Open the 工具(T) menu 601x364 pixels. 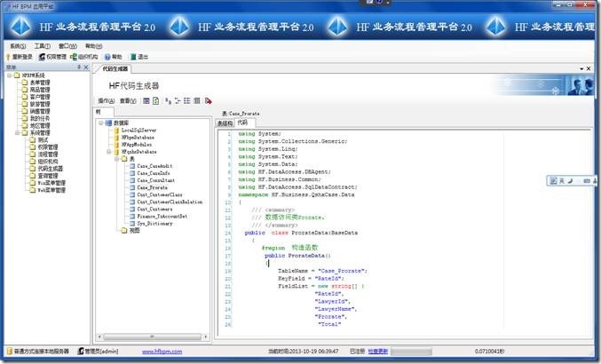click(42, 46)
